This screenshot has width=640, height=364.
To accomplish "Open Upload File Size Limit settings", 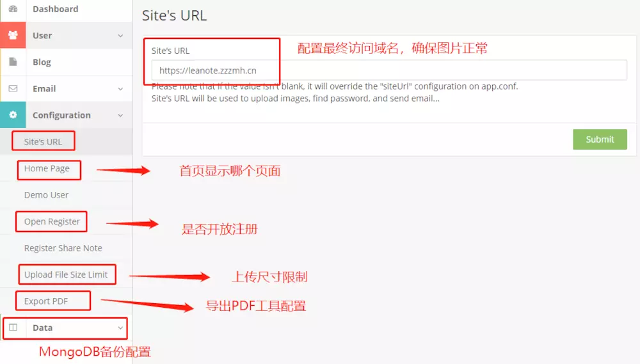I will pos(66,274).
